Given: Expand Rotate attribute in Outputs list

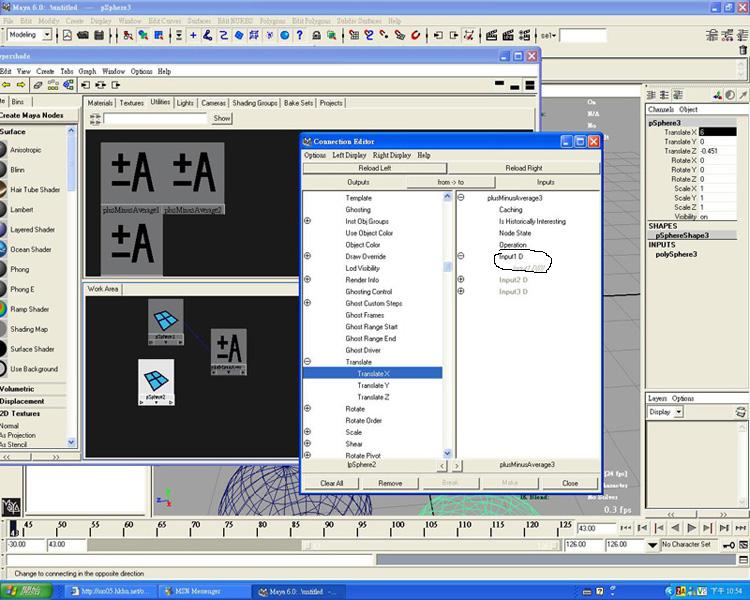Looking at the screenshot, I should [x=308, y=408].
